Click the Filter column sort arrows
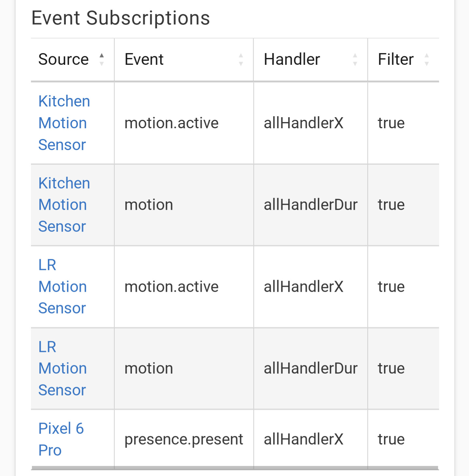469x476 pixels. coord(427,60)
